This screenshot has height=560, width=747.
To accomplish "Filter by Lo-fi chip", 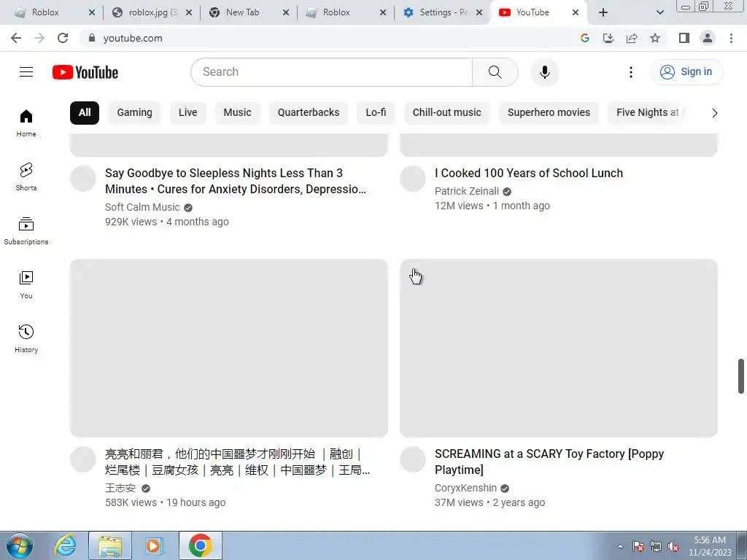I will coord(376,113).
